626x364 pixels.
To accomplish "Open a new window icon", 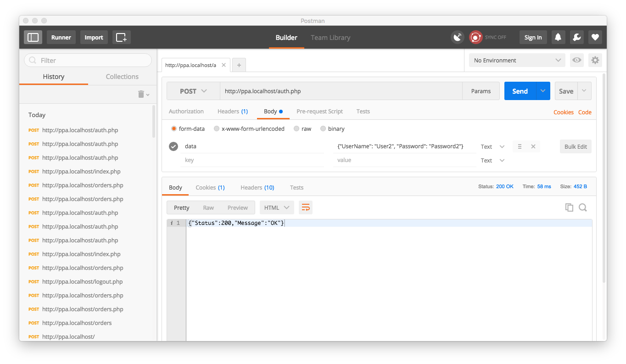I will 122,37.
